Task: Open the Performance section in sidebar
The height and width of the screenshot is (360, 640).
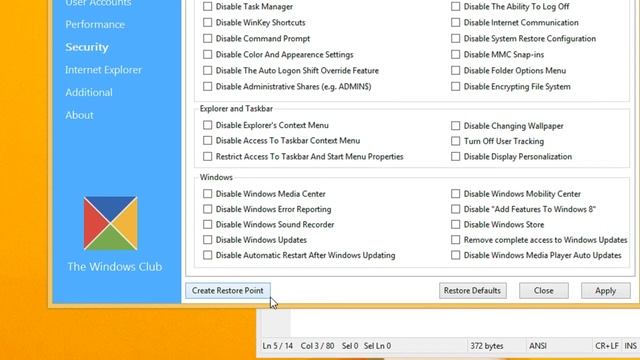Action: (x=95, y=24)
